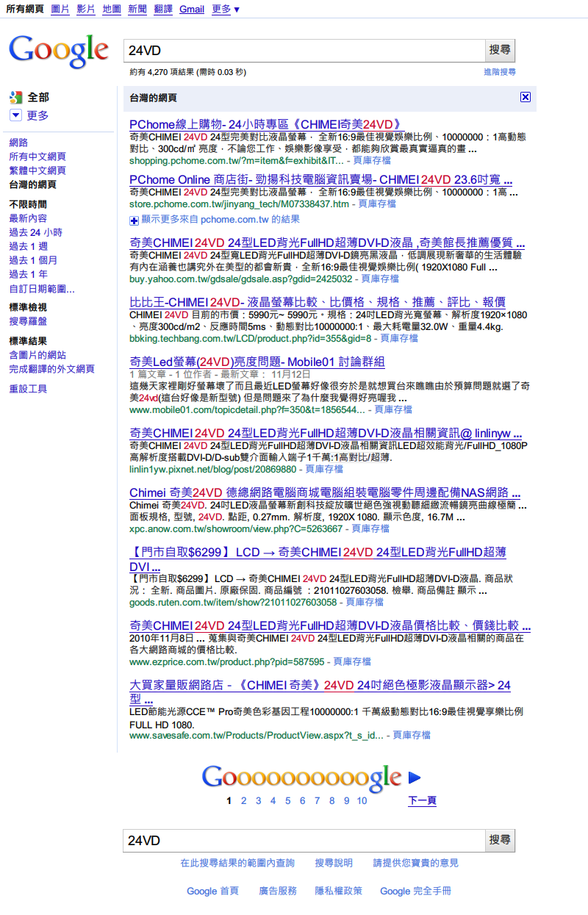Open 比比王-CHIMEI 24VD result

(x=318, y=302)
